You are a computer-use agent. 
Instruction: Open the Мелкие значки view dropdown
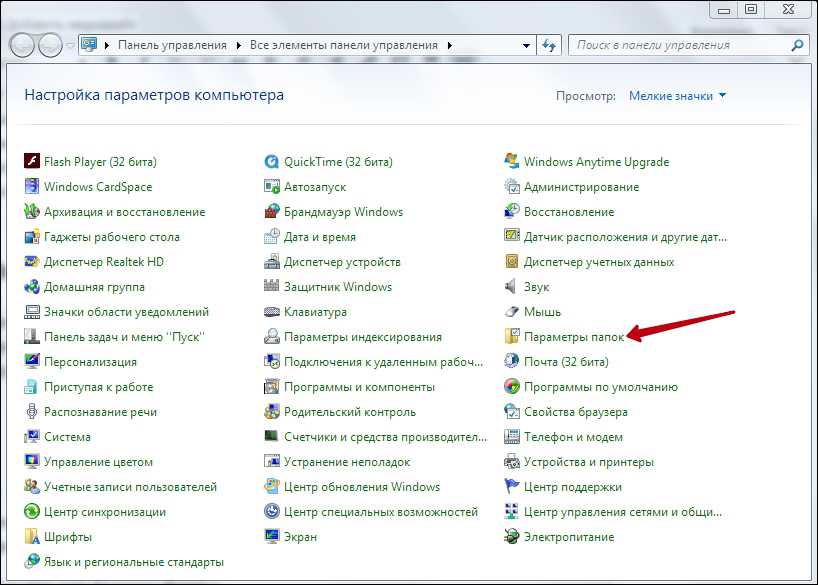(677, 96)
